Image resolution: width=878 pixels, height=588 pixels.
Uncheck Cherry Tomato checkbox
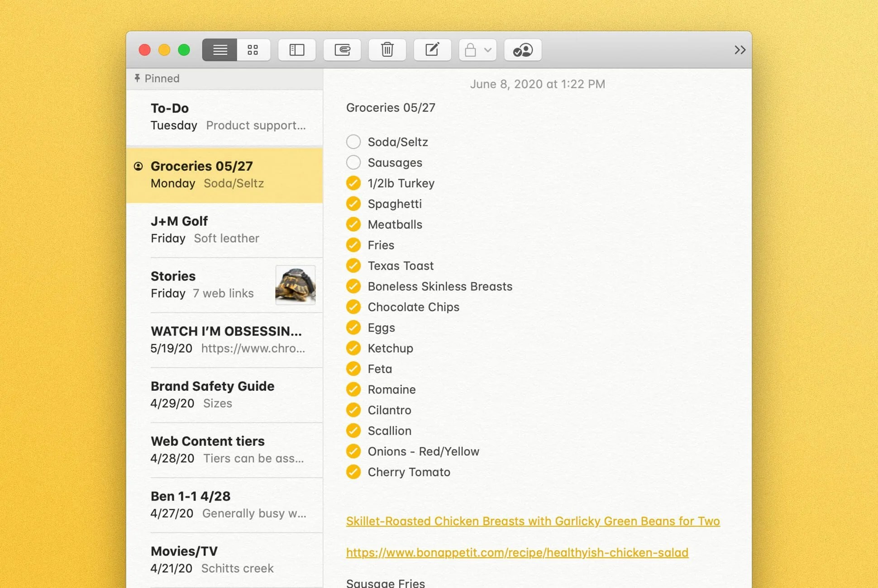pyautogui.click(x=353, y=472)
